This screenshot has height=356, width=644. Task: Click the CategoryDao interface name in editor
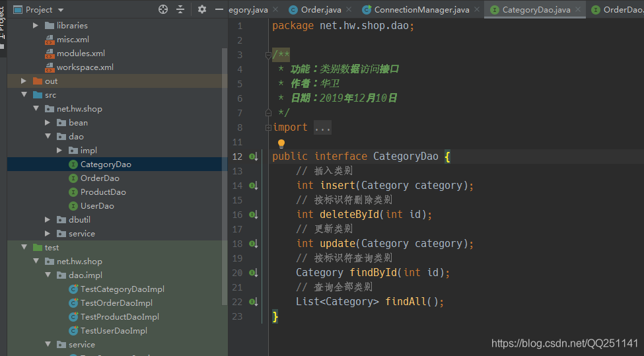(406, 157)
